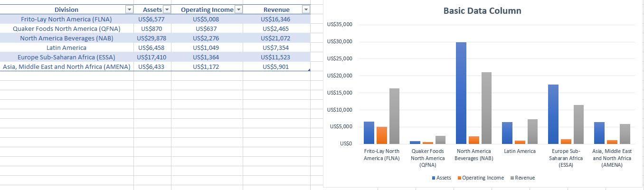This screenshot has height=190, width=644.
Task: Select the gray Revenue bar for NAB
Action: [x=486, y=108]
